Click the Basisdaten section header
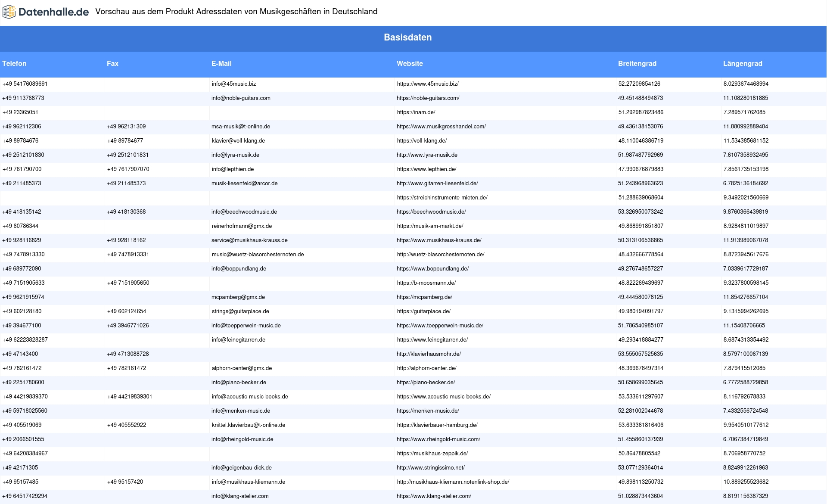Viewport: 827px width, 504px height. [407, 37]
